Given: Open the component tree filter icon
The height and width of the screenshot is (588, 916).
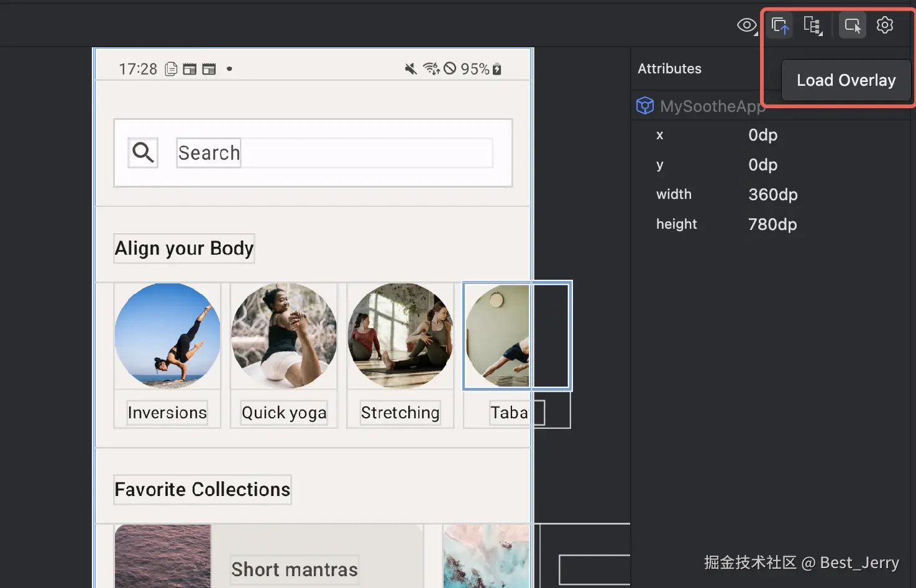Looking at the screenshot, I should coord(813,25).
